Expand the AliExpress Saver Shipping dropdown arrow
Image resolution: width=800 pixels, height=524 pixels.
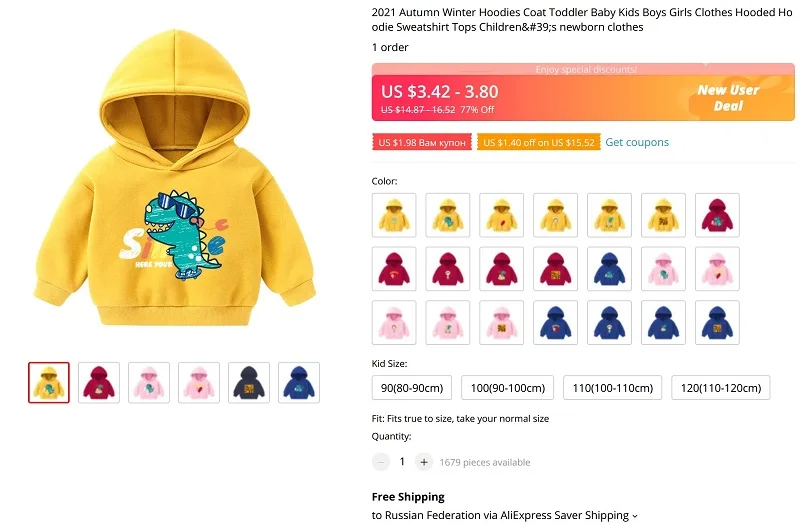click(x=635, y=516)
